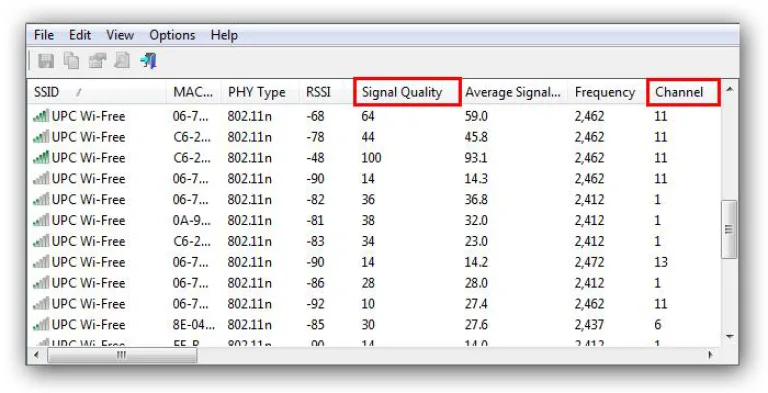Click the horizontal scrollbar left arrow

point(37,355)
